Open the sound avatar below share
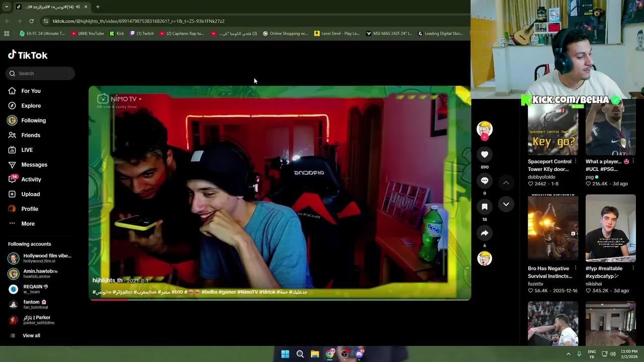This screenshot has width=644, height=362. (x=485, y=258)
